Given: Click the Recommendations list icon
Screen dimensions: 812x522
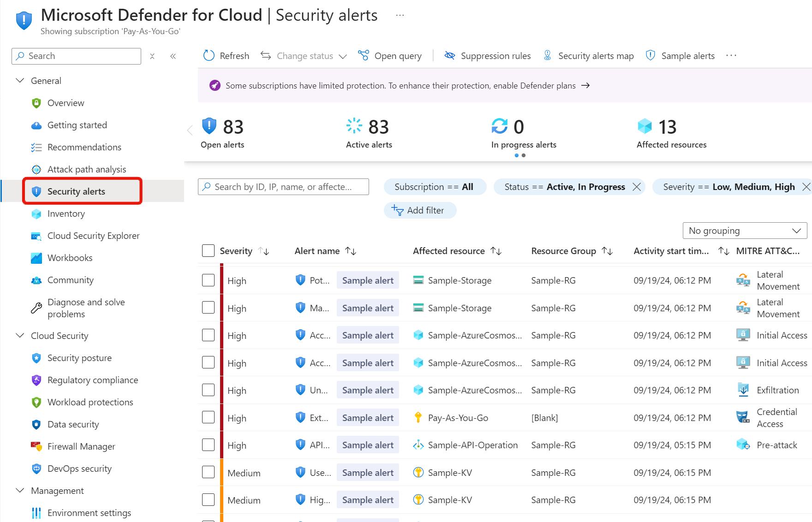Looking at the screenshot, I should point(36,147).
